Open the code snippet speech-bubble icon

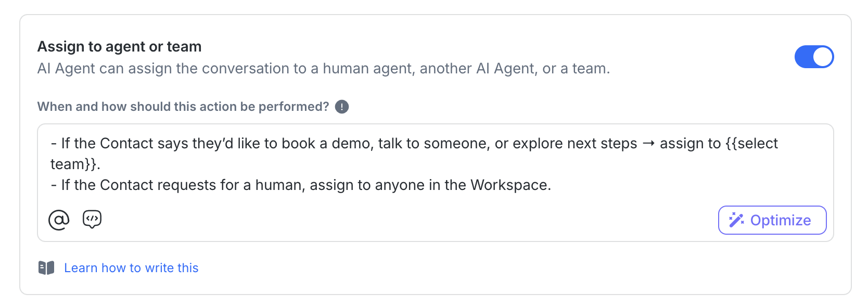point(92,219)
